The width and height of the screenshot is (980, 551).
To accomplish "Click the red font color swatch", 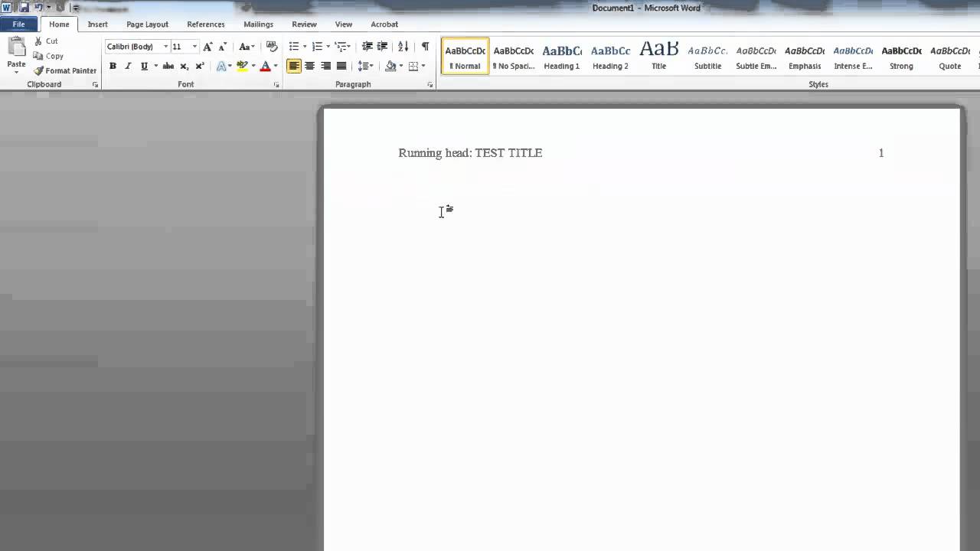I will [x=265, y=66].
